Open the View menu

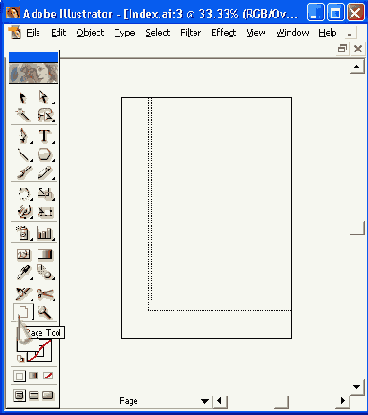tap(256, 33)
